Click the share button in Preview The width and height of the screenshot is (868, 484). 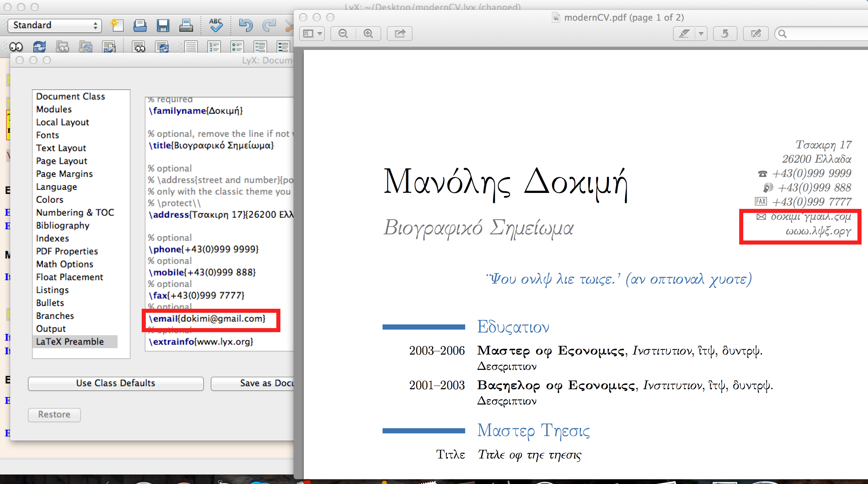(x=400, y=34)
